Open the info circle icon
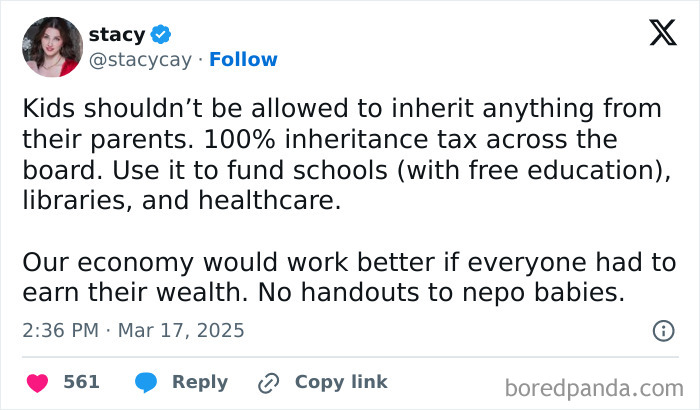 click(662, 330)
